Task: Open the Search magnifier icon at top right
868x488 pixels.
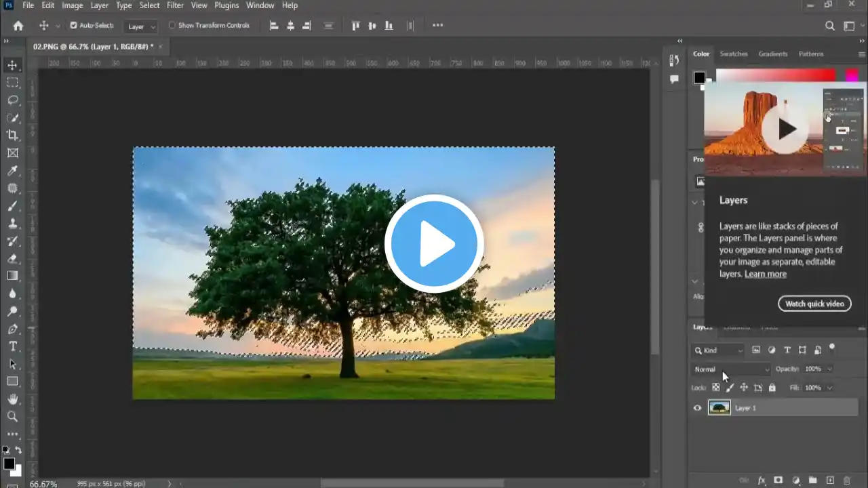Action: tap(830, 26)
